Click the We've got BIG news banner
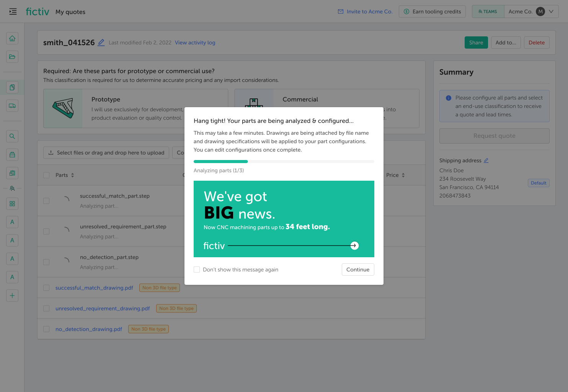568x392 pixels. tap(284, 219)
